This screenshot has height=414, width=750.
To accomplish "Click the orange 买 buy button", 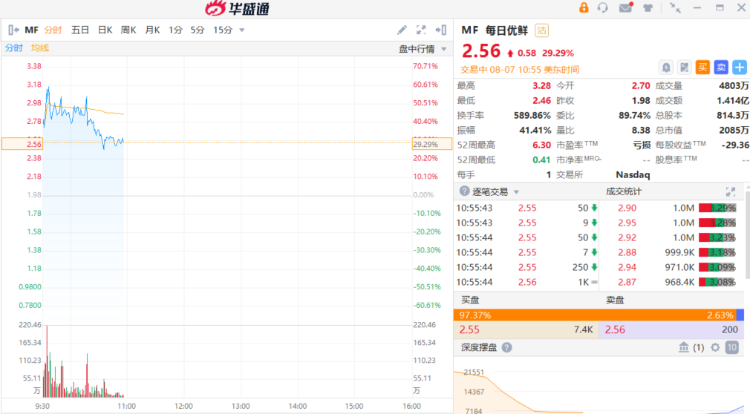I will point(703,67).
